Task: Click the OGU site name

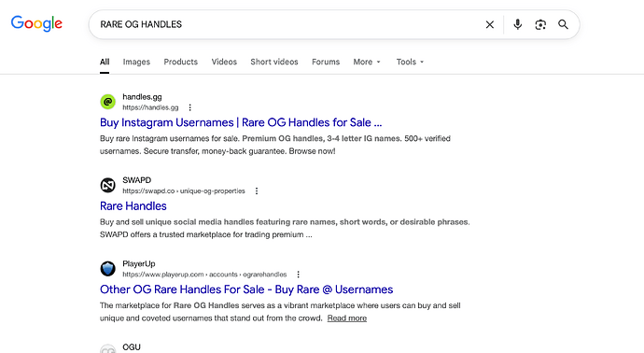Action: (132, 347)
